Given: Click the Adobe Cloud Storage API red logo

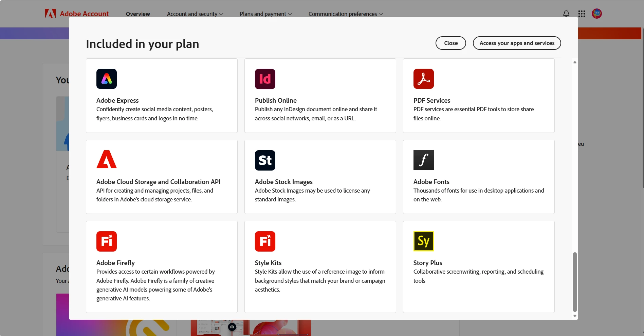Looking at the screenshot, I should pyautogui.click(x=107, y=159).
